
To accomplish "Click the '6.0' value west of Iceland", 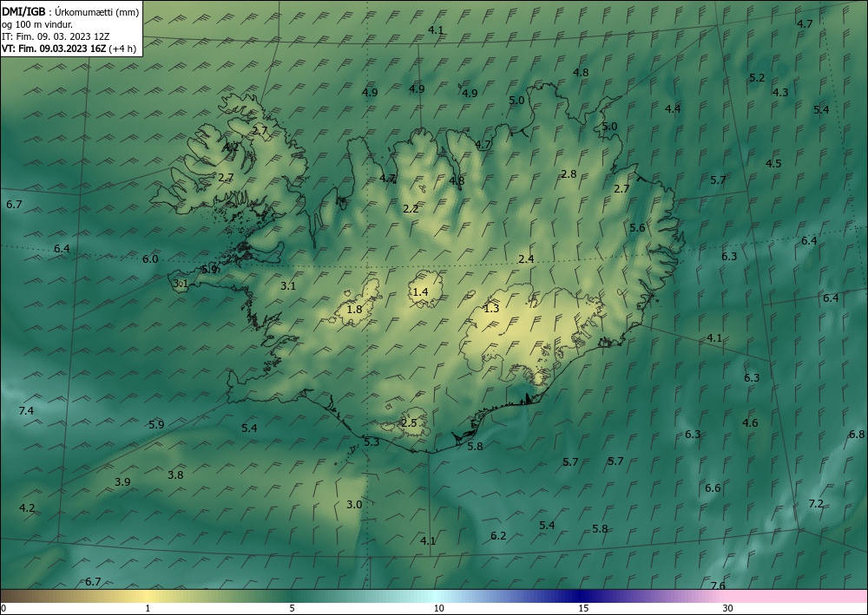I will click(x=150, y=258).
